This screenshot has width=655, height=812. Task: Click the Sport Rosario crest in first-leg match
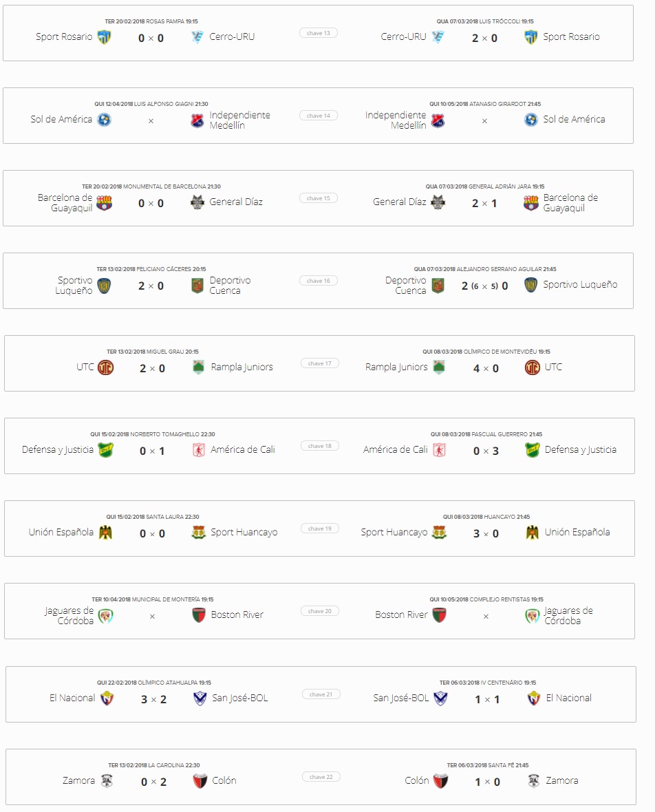pos(104,37)
